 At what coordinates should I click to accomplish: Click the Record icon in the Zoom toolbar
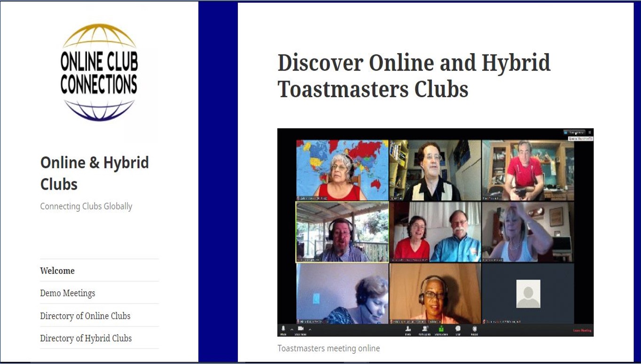tap(475, 329)
